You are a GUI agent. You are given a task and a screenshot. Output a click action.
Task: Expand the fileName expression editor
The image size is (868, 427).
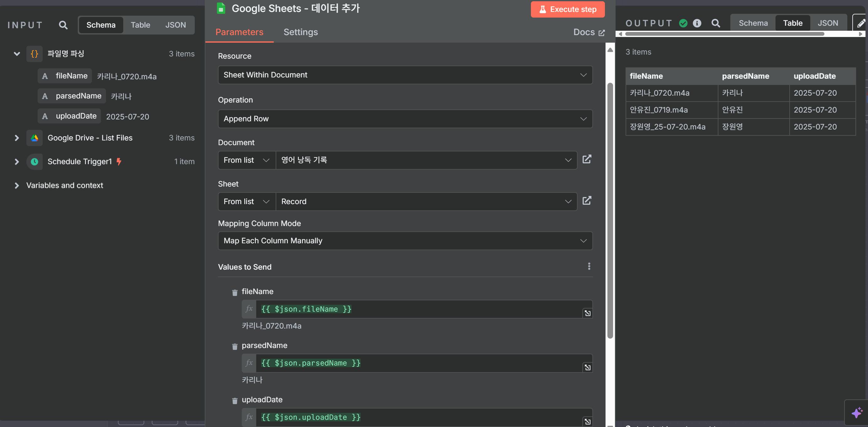[588, 313]
